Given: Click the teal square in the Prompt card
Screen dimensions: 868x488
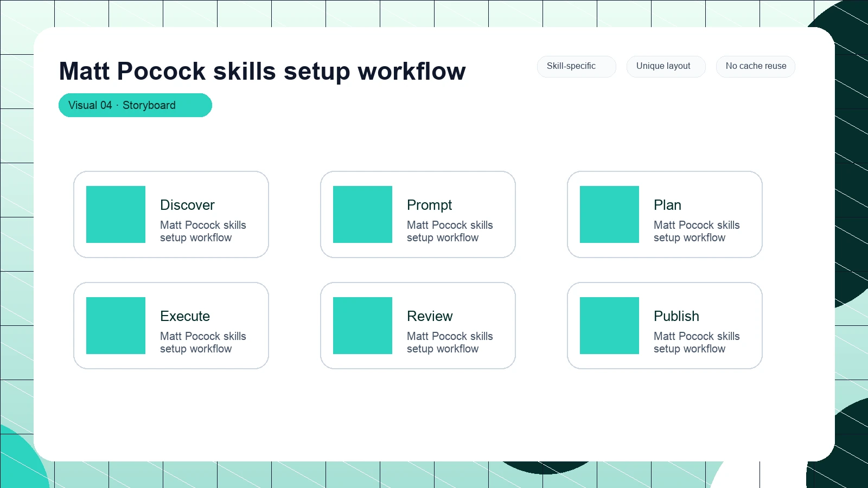Looking at the screenshot, I should point(362,214).
